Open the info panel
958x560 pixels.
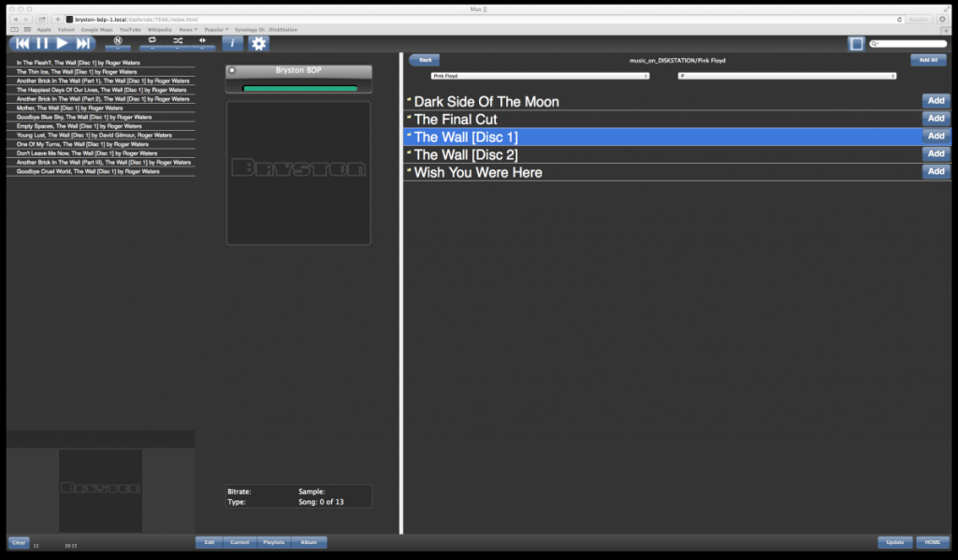point(232,43)
